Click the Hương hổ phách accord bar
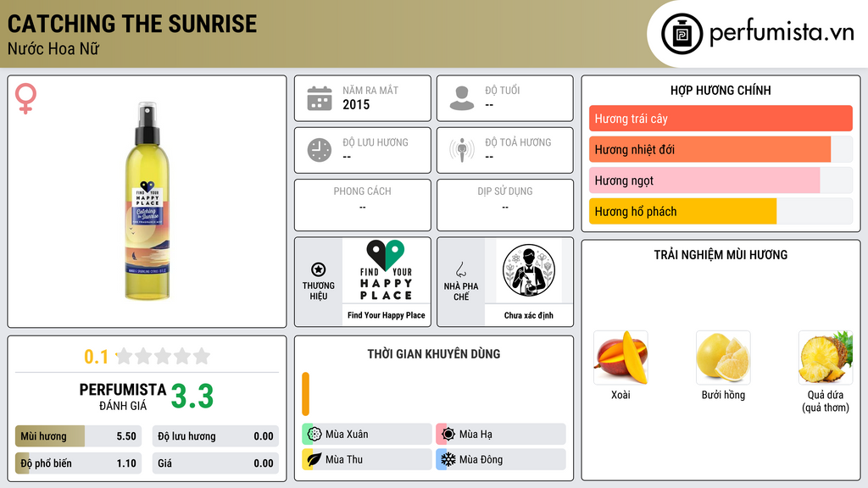868x488 pixels. pos(721,211)
